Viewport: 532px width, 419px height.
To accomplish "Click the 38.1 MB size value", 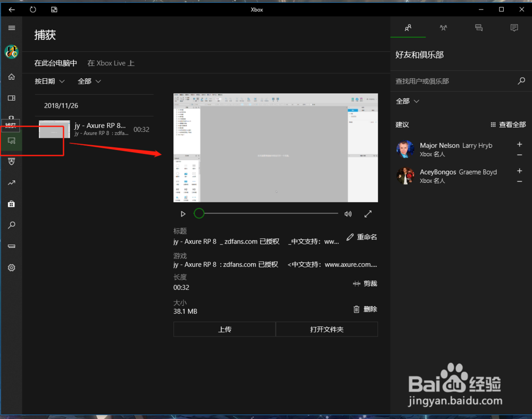I will click(185, 311).
